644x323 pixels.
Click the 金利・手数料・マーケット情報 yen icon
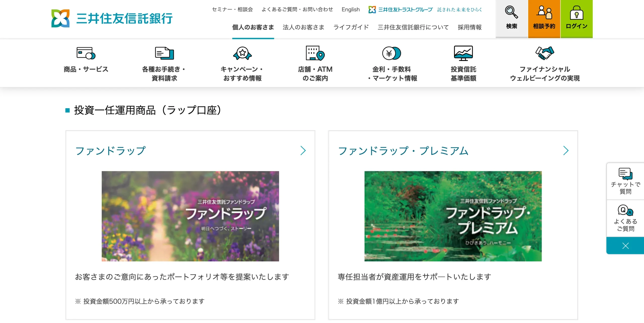[x=392, y=53]
